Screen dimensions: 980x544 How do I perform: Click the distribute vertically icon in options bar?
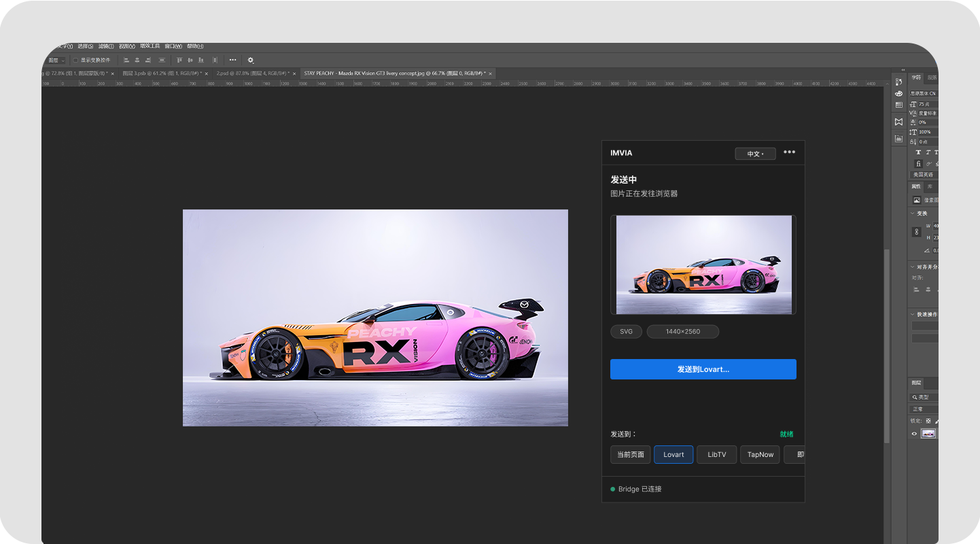162,61
